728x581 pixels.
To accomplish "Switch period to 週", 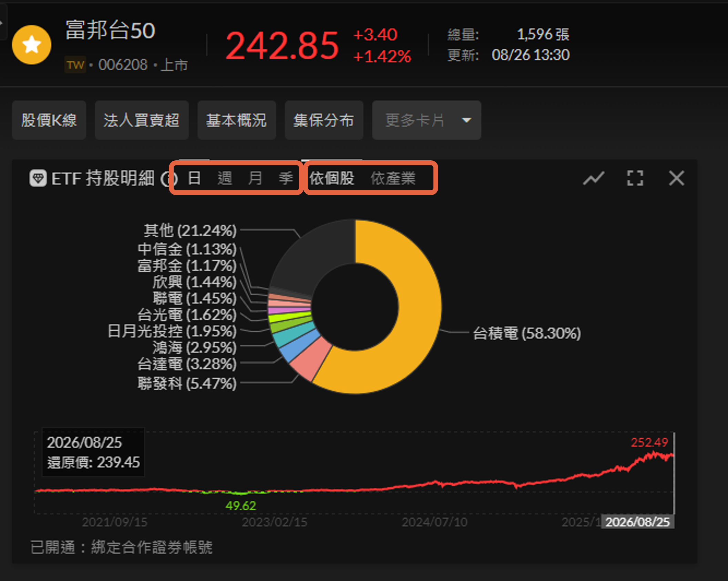I will click(x=225, y=178).
